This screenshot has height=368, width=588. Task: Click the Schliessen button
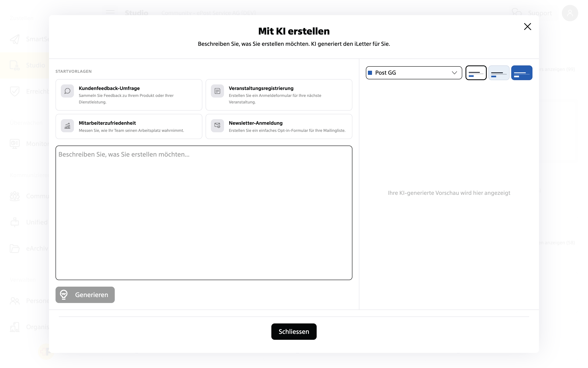(294, 331)
